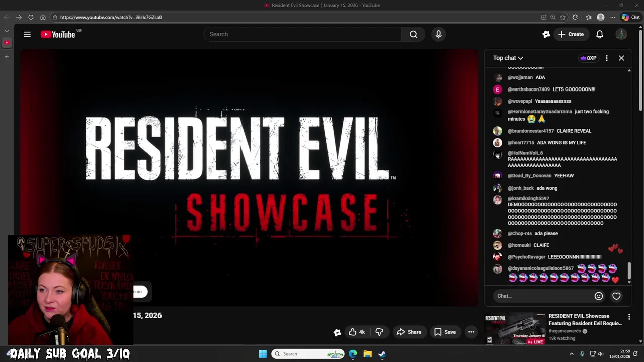Open options for recommended video
The height and width of the screenshot is (362, 644).
pos(629,317)
